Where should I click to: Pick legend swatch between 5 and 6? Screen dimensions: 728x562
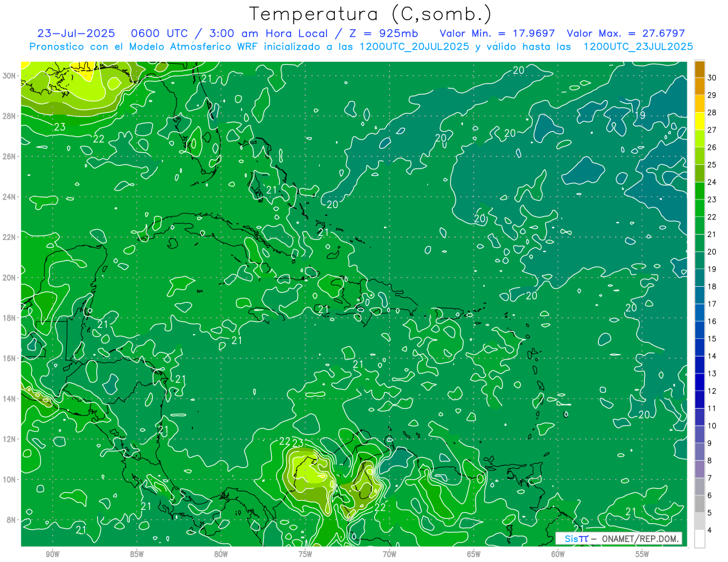tap(699, 504)
